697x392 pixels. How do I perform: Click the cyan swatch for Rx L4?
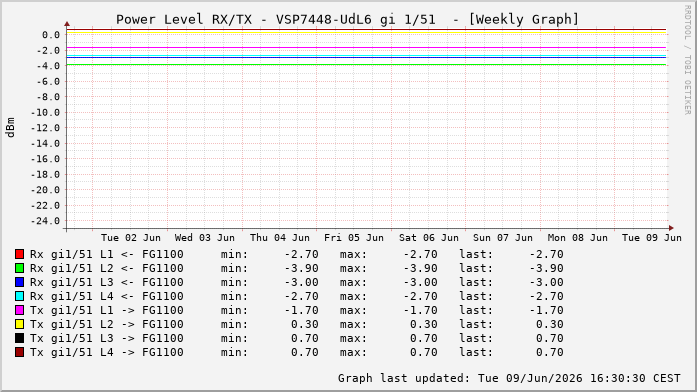[19, 296]
